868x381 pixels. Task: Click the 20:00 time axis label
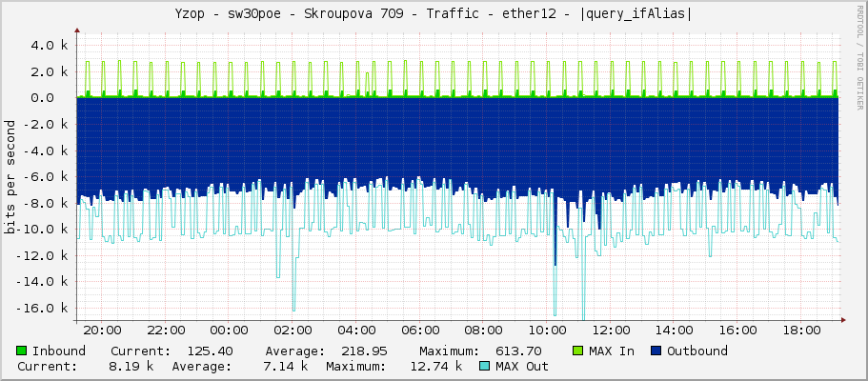tap(102, 331)
